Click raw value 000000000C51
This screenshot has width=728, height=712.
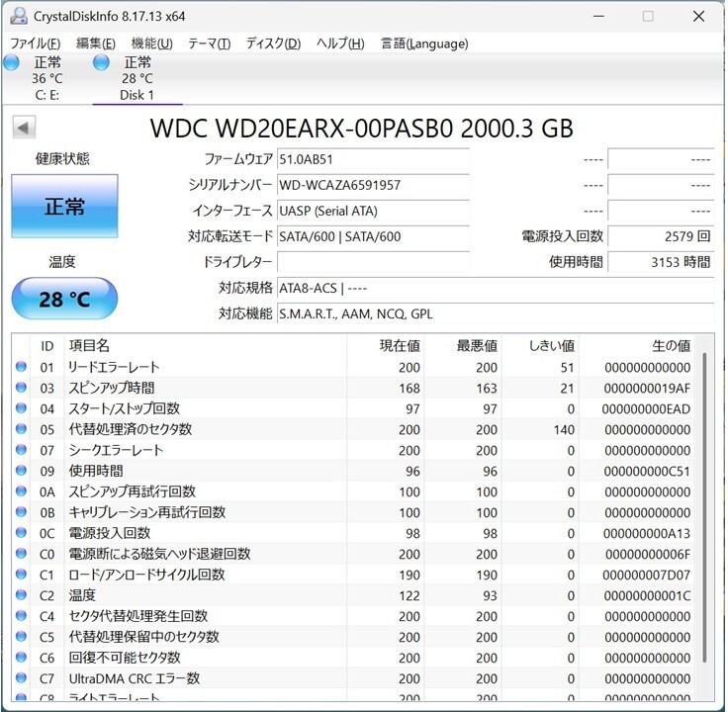(x=647, y=471)
